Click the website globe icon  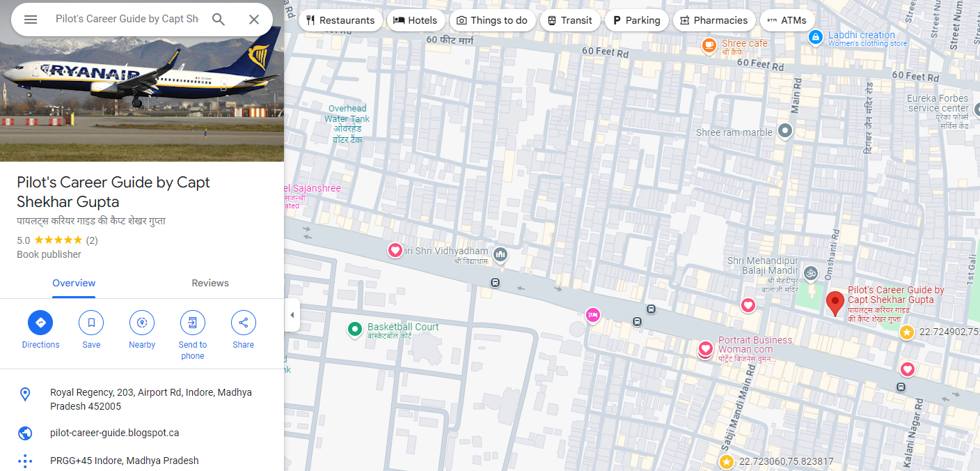(25, 433)
